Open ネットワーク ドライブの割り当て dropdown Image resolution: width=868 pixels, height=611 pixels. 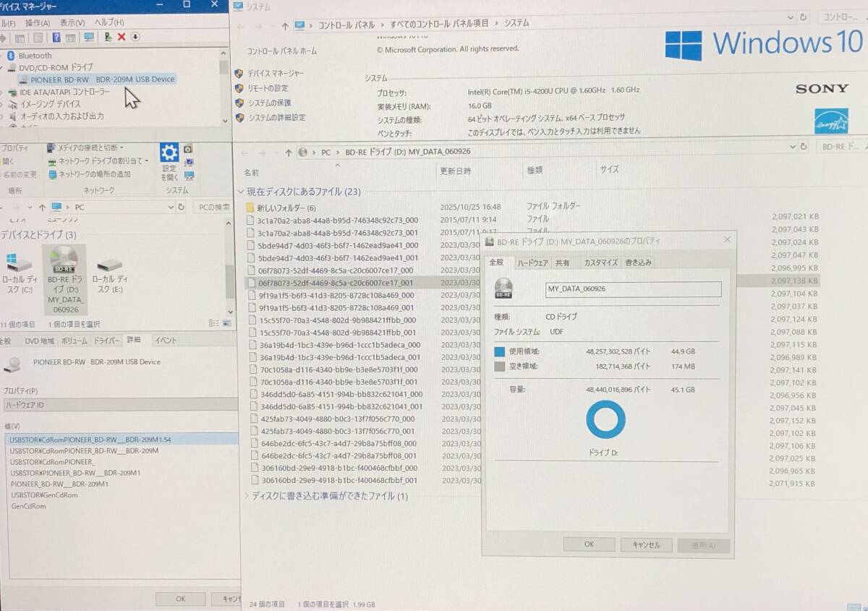coord(98,161)
